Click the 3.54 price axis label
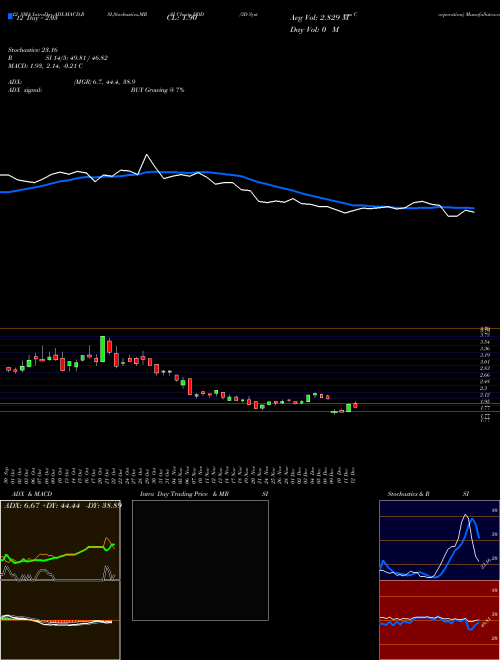 (485, 343)
